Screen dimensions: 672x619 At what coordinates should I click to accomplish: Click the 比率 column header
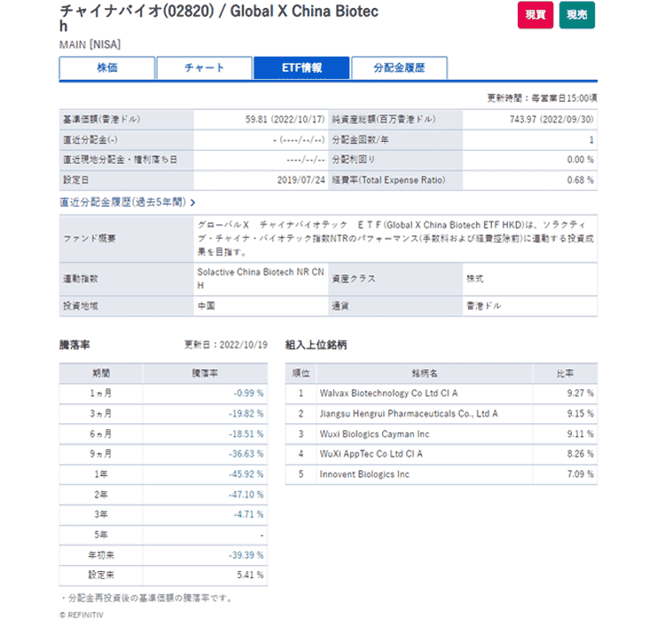tap(564, 372)
